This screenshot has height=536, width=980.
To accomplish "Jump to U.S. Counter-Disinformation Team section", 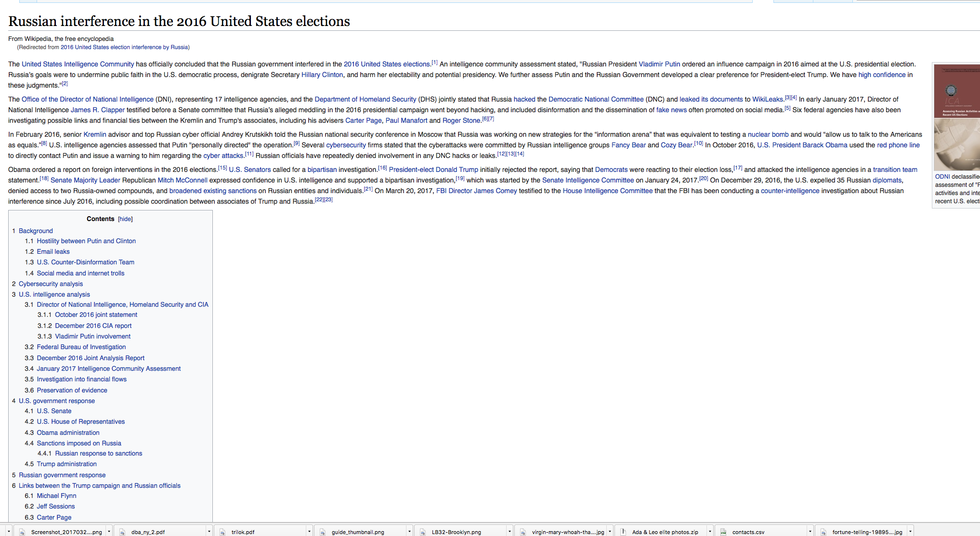I will click(86, 262).
